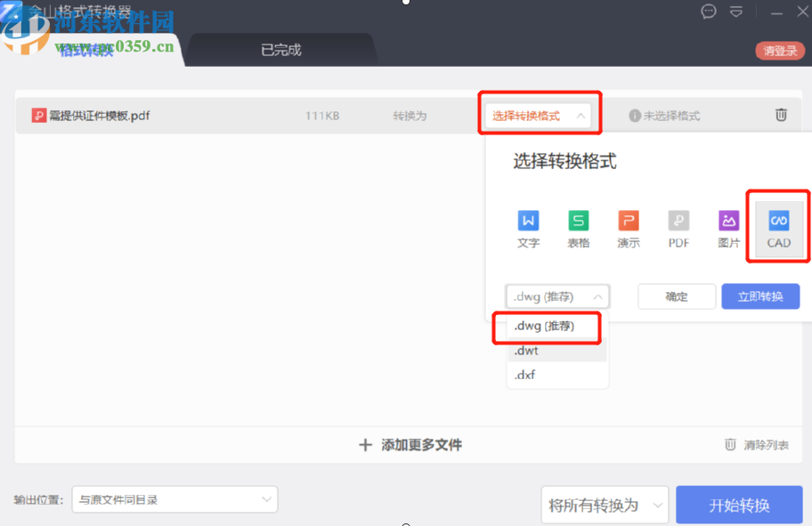Open the 选择转换格式 dropdown
This screenshot has height=526, width=812.
pyautogui.click(x=540, y=114)
